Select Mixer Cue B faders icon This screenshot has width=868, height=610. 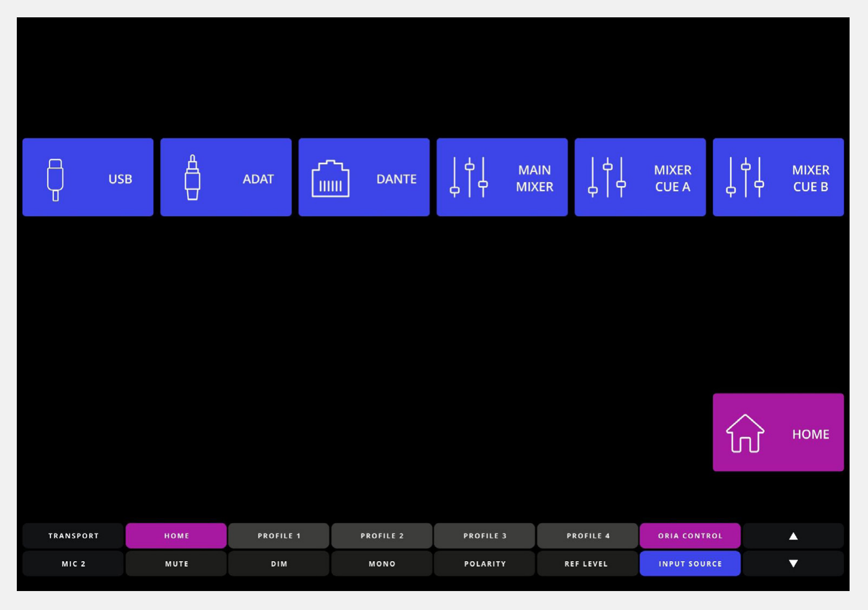click(x=745, y=177)
